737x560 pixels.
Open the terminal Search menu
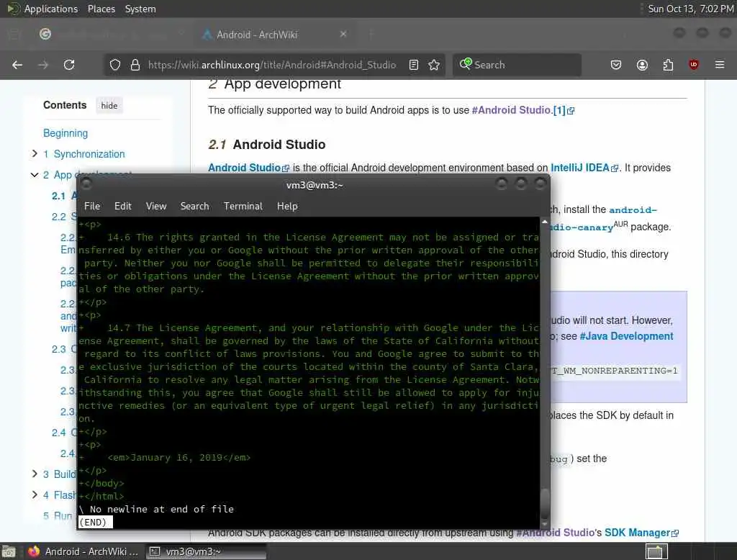pos(194,206)
